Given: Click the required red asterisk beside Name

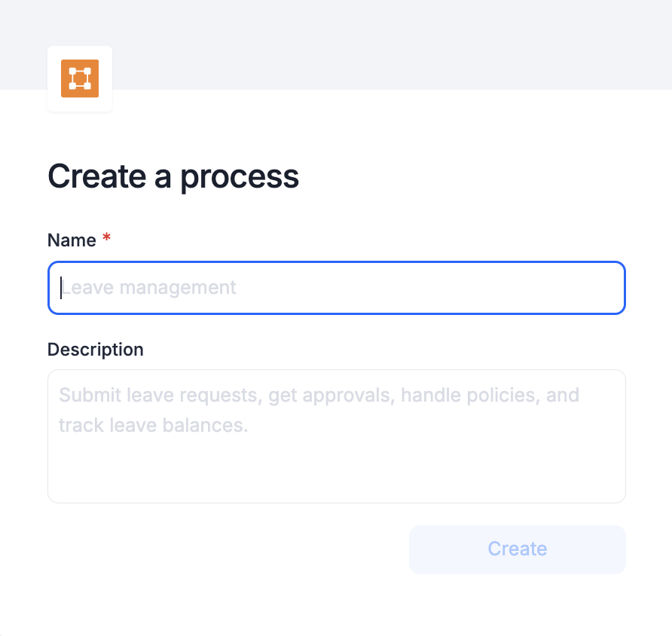Looking at the screenshot, I should [106, 239].
